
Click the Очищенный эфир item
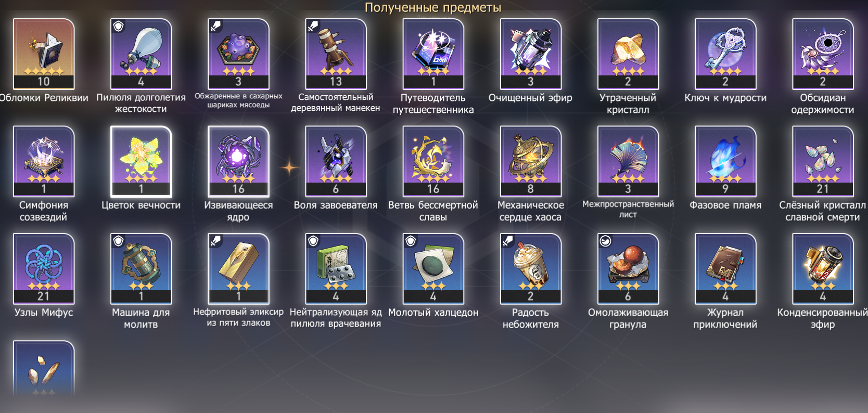[530, 54]
